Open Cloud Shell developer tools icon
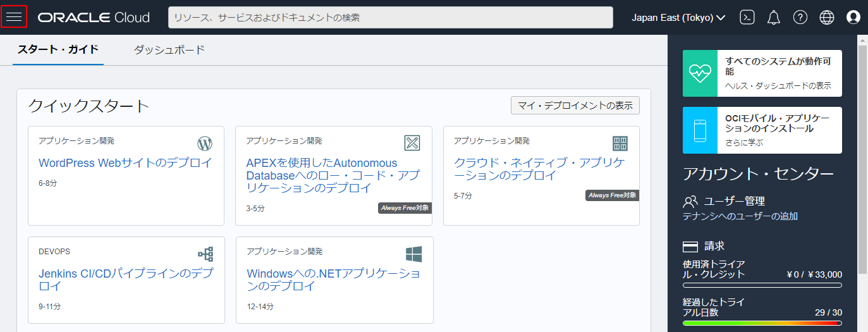 click(747, 18)
